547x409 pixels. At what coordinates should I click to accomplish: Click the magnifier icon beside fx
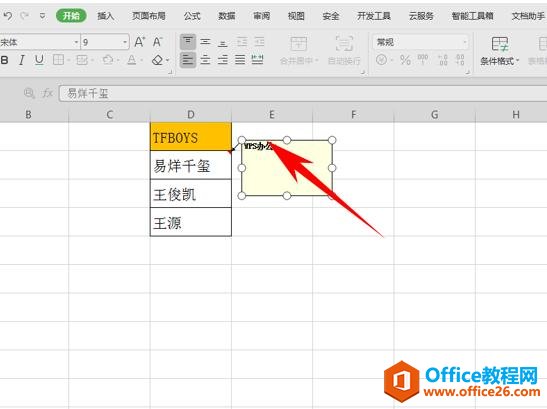coord(29,93)
